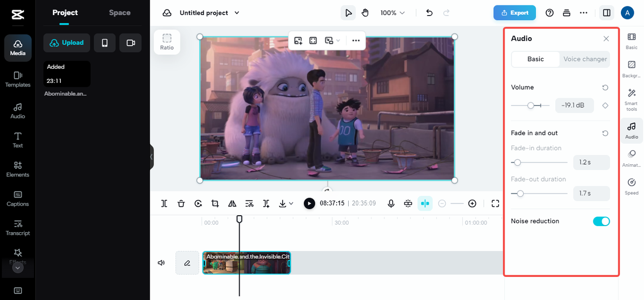Open the Captions sidebar panel

(18, 198)
